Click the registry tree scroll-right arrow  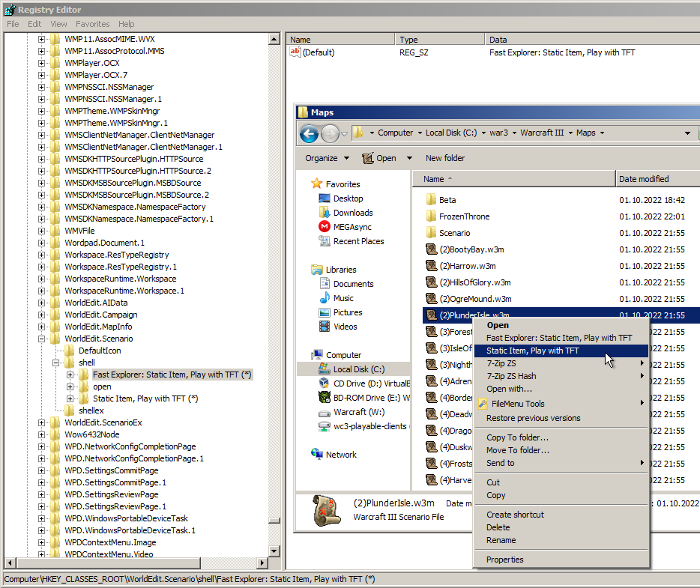click(262, 563)
